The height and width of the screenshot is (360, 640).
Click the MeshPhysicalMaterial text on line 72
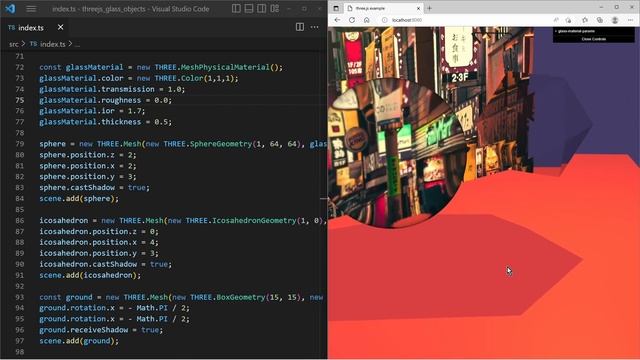click(x=225, y=67)
